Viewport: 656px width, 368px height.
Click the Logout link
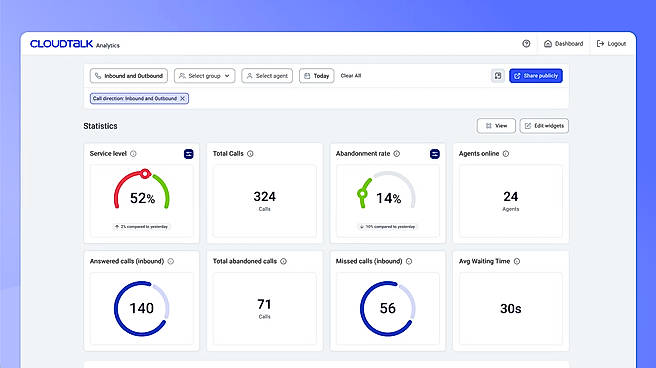[611, 43]
